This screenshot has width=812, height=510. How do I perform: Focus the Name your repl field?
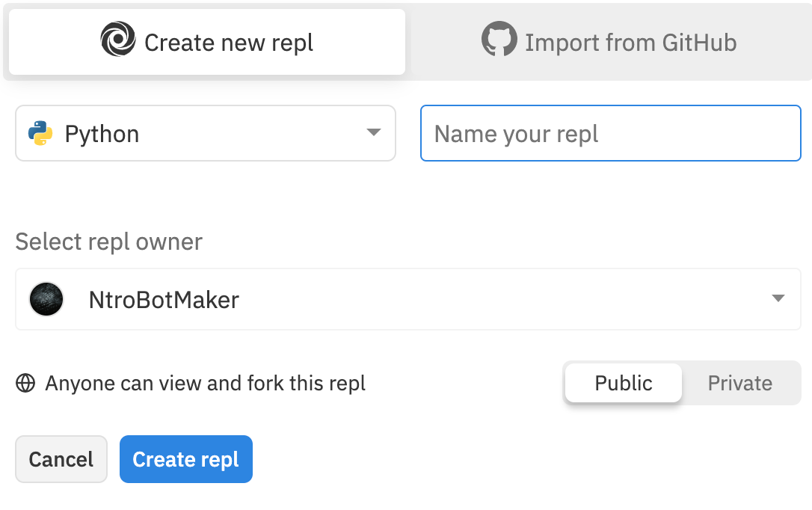pyautogui.click(x=610, y=133)
